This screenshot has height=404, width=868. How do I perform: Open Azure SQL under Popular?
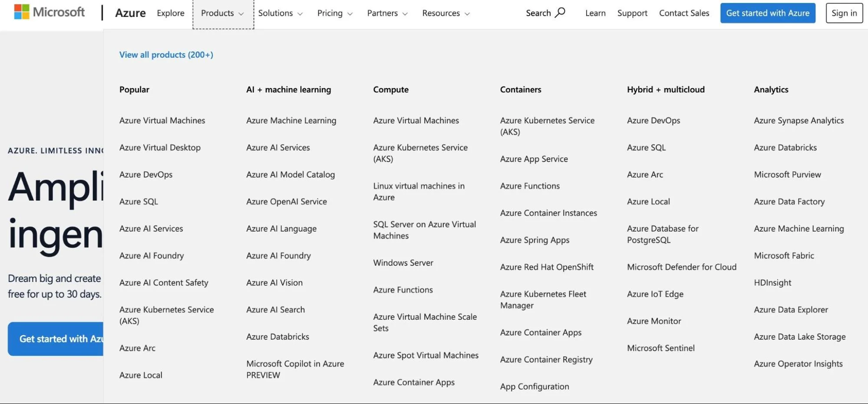(139, 202)
